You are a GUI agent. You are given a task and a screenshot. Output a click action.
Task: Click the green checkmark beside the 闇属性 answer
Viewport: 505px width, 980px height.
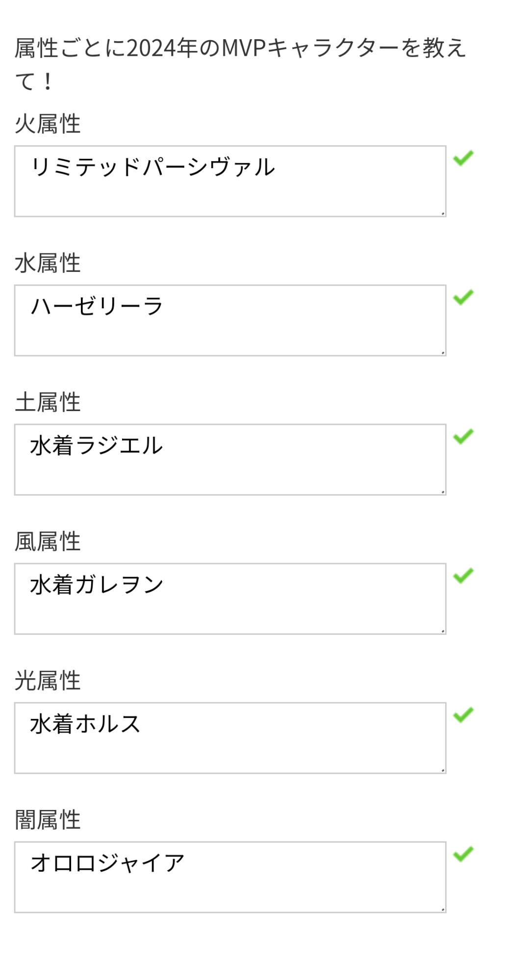pyautogui.click(x=463, y=854)
